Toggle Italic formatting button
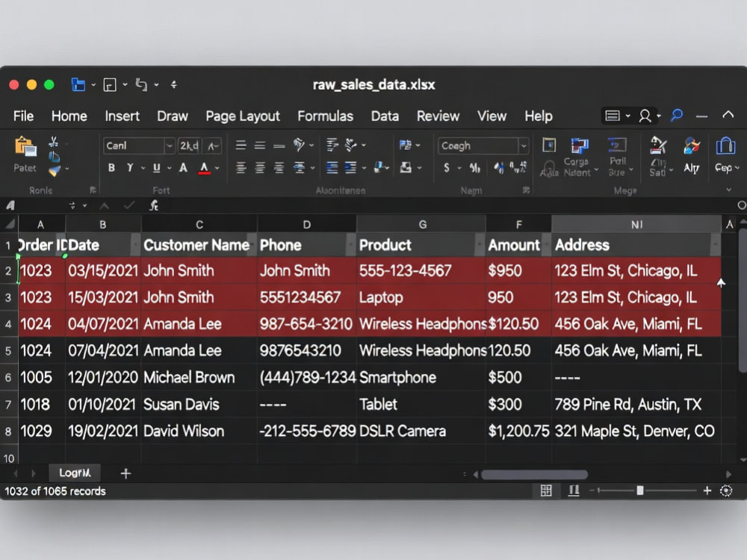Viewport: 747px width, 560px height. pos(129,167)
